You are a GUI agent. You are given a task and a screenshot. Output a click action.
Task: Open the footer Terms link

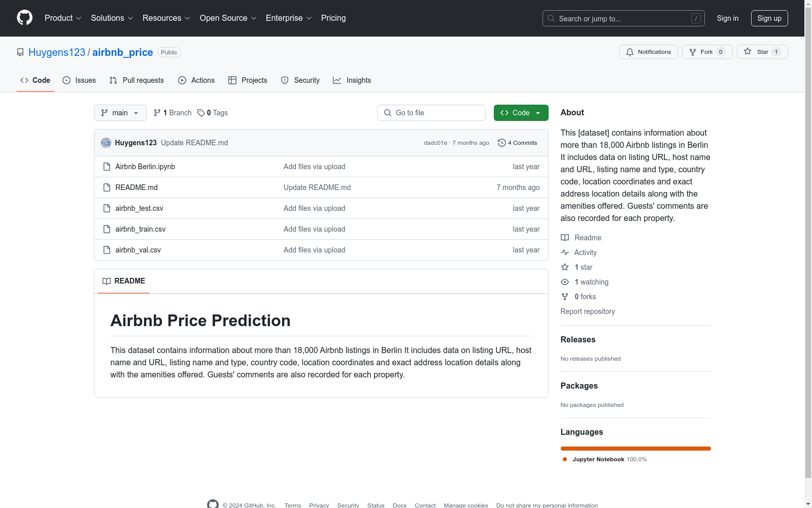tap(293, 505)
